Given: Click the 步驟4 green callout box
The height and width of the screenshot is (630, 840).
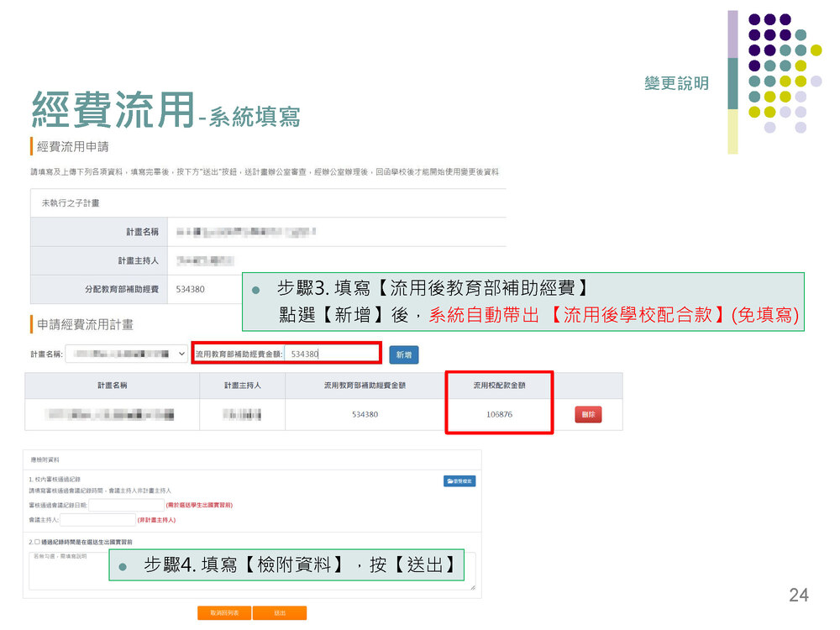Looking at the screenshot, I should click(286, 565).
